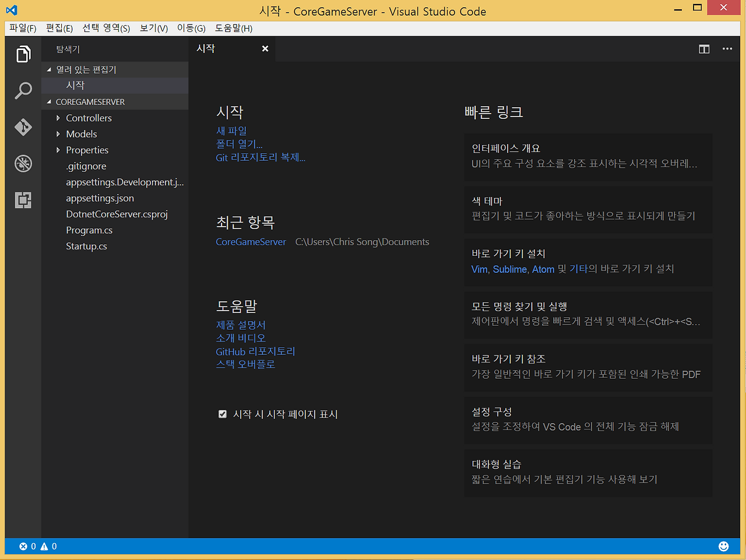This screenshot has height=560, width=746.
Task: Click the 폴더 열기... link
Action: 239,144
